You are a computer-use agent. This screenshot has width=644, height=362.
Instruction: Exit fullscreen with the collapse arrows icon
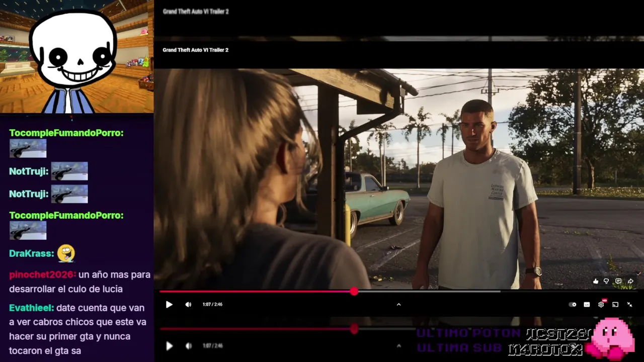[629, 304]
